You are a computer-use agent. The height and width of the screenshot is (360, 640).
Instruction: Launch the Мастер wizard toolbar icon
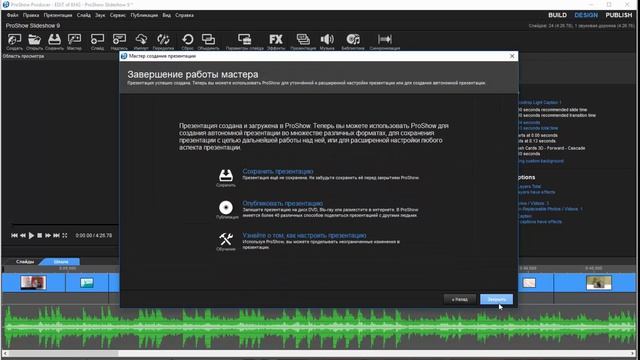(x=74, y=40)
